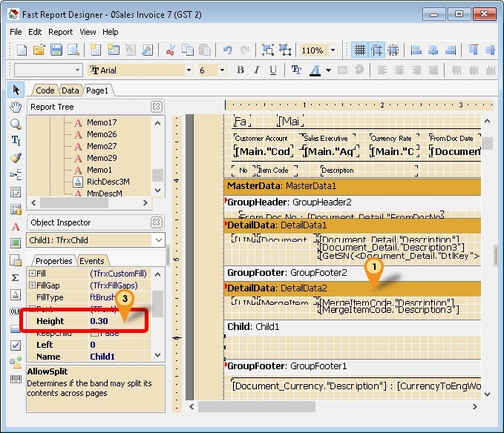This screenshot has height=433, width=504.
Task: Switch to the Events tab
Action: (92, 261)
